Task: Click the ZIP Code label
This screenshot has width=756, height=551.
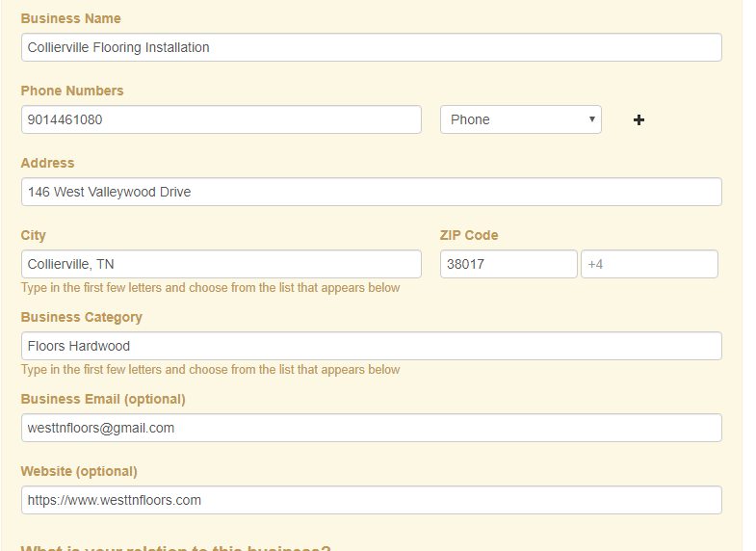Action: (x=469, y=235)
